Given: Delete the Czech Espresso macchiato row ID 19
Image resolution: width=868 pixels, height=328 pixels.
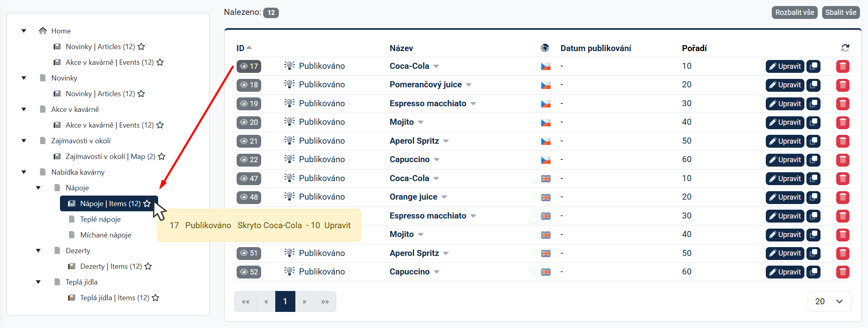Looking at the screenshot, I should (843, 104).
